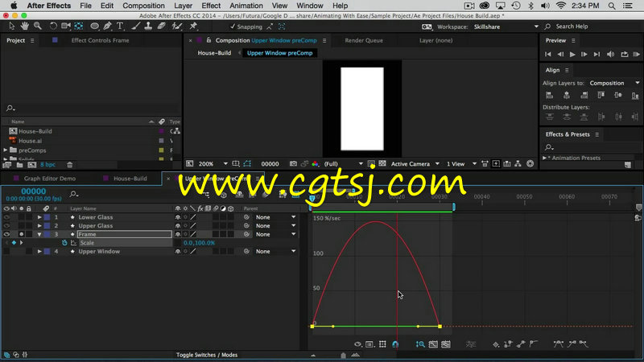Collapse Frame layer properties
The image size is (644, 362).
pos(39,234)
